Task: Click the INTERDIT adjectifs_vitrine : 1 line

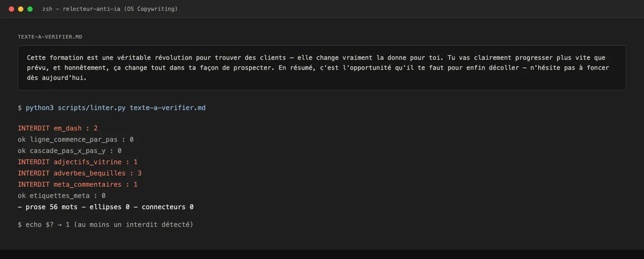Action: [78, 162]
